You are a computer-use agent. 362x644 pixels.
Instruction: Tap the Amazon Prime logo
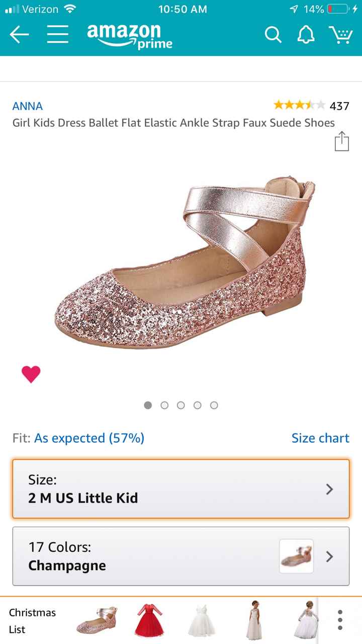tap(130, 36)
